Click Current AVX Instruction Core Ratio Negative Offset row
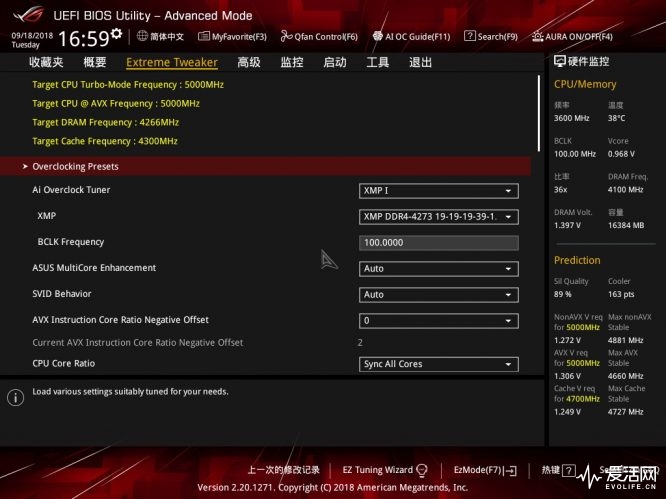Image resolution: width=666 pixels, height=499 pixels. [198, 342]
